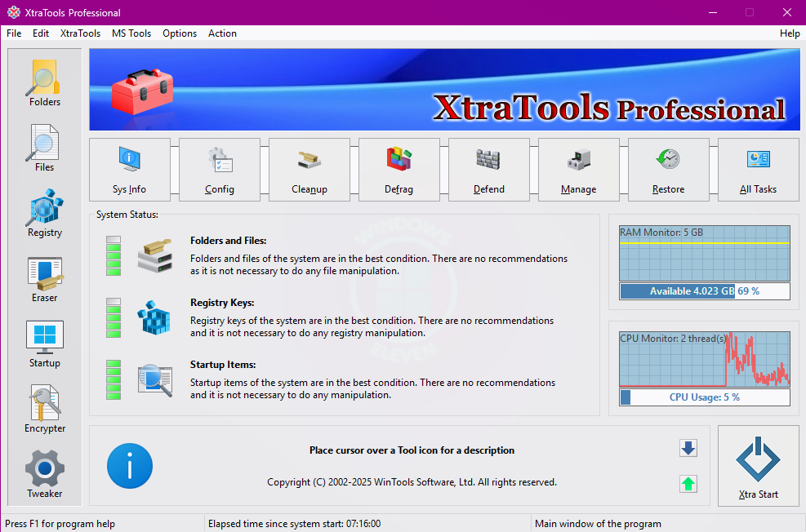Open the File menu

click(14, 33)
